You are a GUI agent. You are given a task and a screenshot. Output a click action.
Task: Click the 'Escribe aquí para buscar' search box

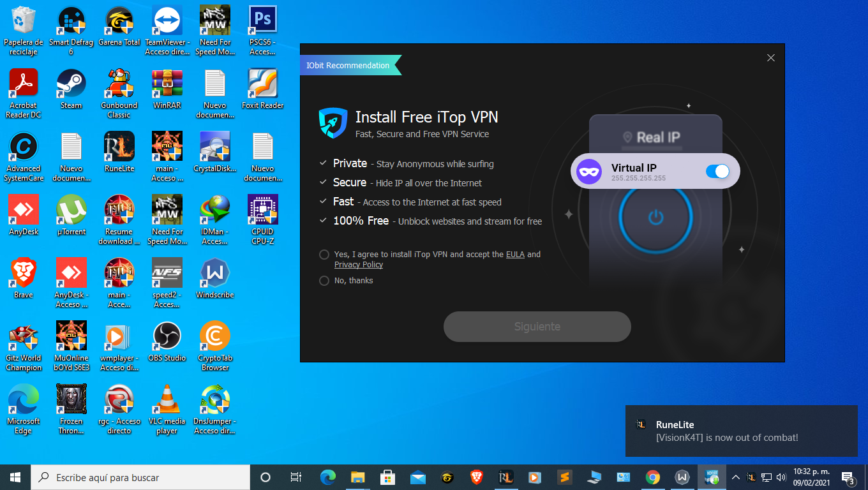(140, 477)
